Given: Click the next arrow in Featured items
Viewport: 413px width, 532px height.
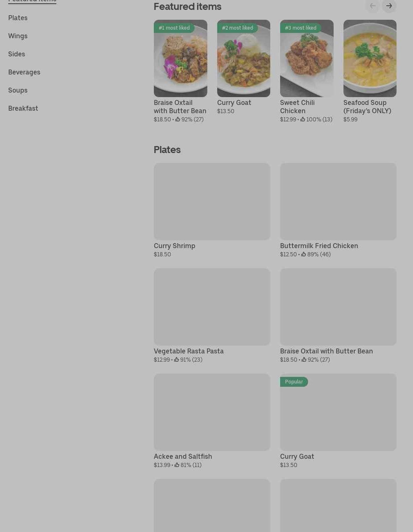Looking at the screenshot, I should pyautogui.click(x=389, y=6).
